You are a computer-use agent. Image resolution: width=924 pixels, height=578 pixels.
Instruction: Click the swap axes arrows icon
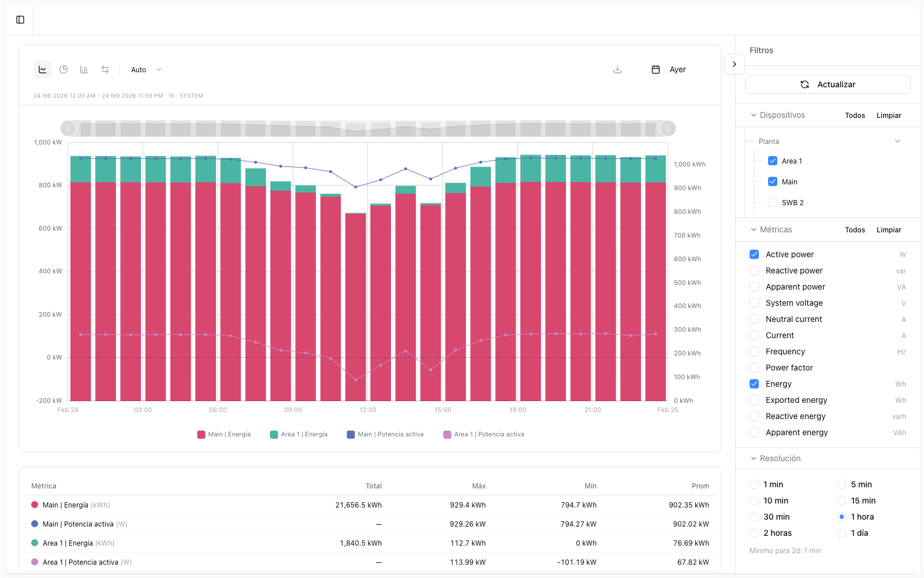[x=105, y=69]
